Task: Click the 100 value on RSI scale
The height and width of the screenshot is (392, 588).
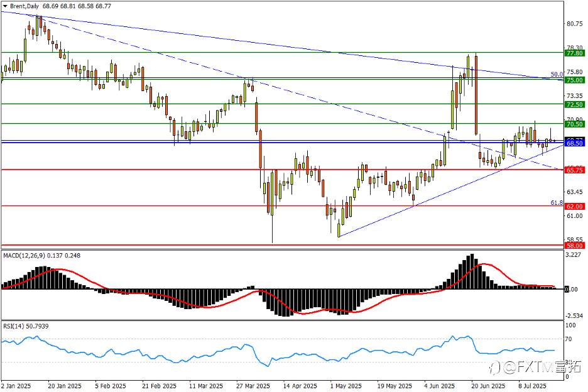Action: (570, 325)
